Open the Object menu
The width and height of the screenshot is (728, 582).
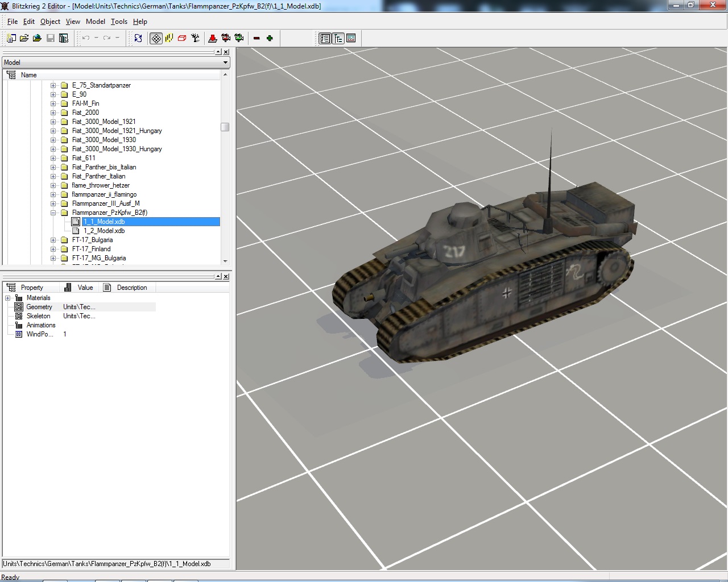(50, 22)
